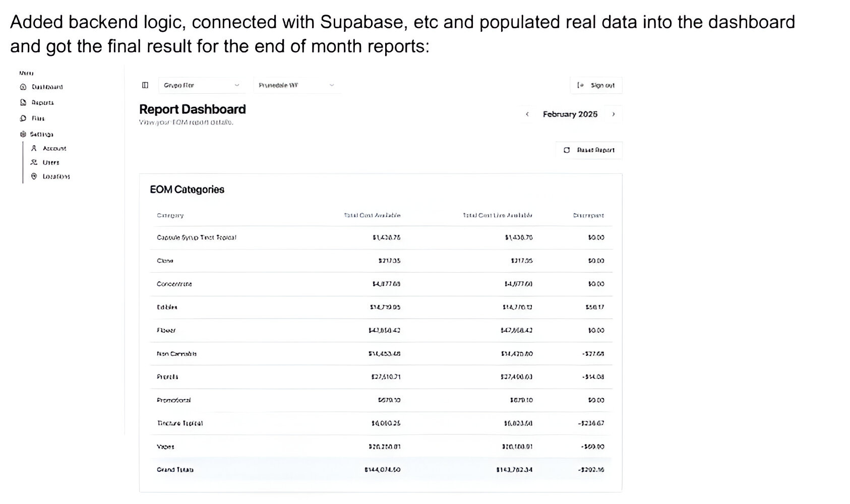The height and width of the screenshot is (504, 850).
Task: Click the Sign out arrow icon
Action: coord(580,85)
